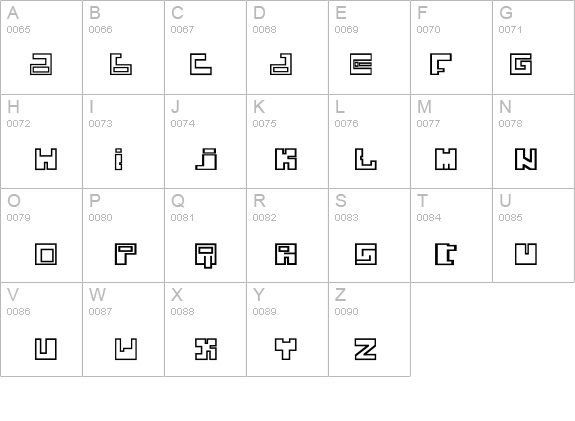Open the K character cell

click(288, 142)
